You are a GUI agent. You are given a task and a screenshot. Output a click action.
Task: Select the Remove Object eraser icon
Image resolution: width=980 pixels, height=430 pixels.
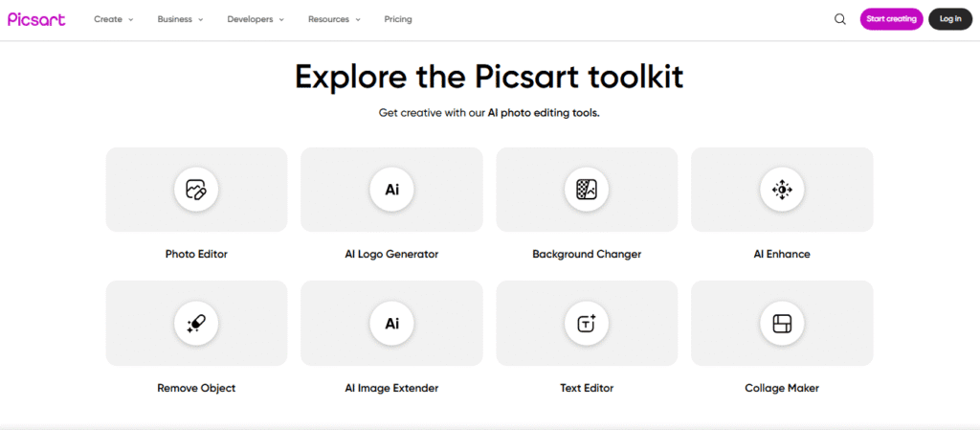[x=196, y=323]
